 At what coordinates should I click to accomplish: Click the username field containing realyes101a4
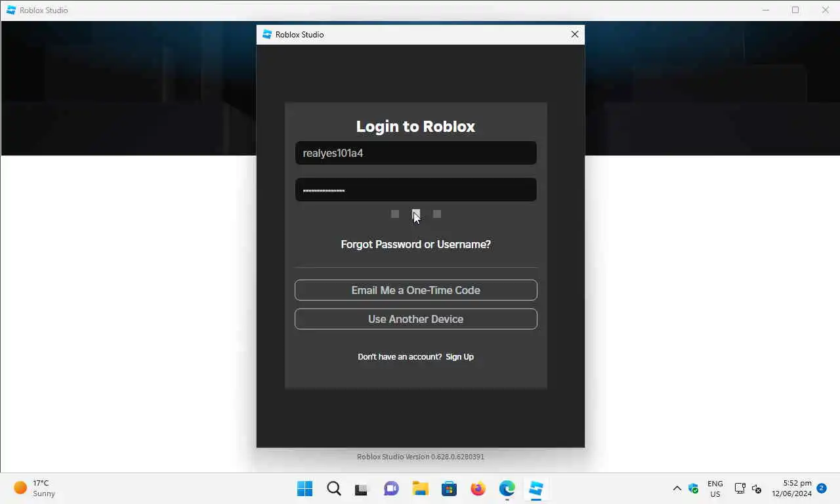[x=416, y=153]
